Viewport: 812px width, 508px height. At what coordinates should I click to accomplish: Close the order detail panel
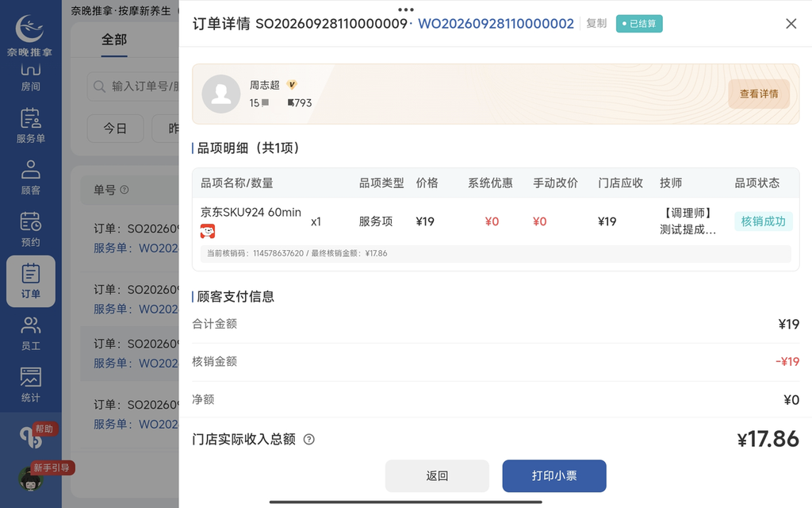tap(791, 24)
